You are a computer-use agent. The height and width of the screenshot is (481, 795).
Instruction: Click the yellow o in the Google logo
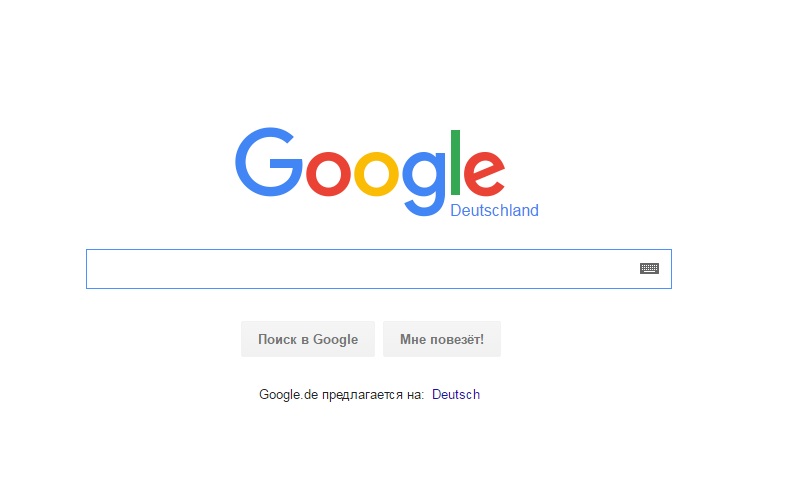point(376,174)
